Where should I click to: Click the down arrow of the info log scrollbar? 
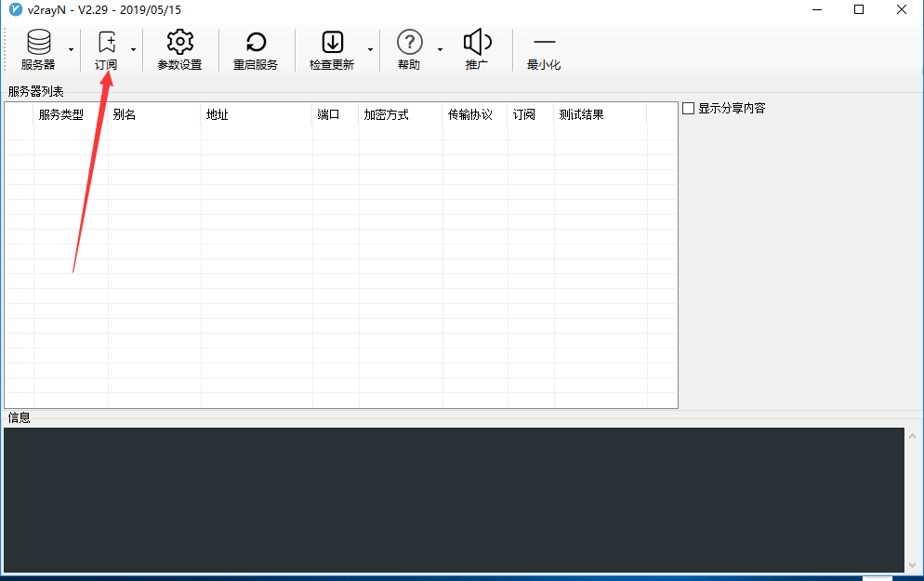[912, 565]
